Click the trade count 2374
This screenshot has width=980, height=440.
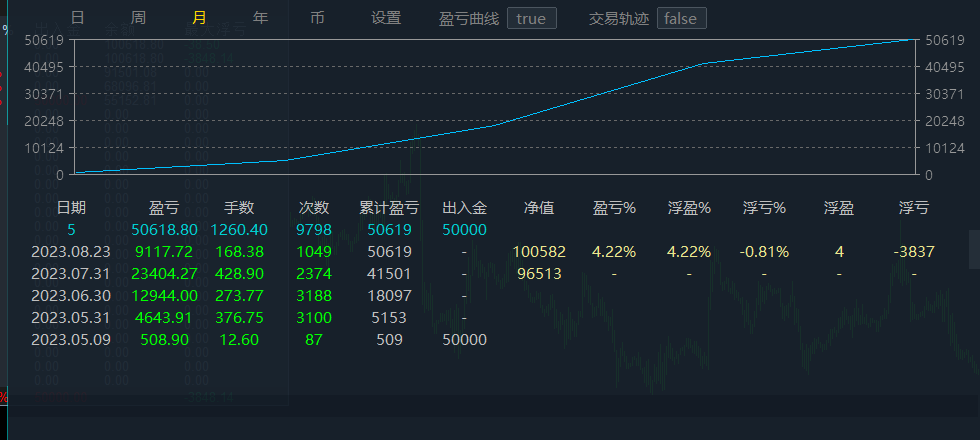tap(314, 274)
